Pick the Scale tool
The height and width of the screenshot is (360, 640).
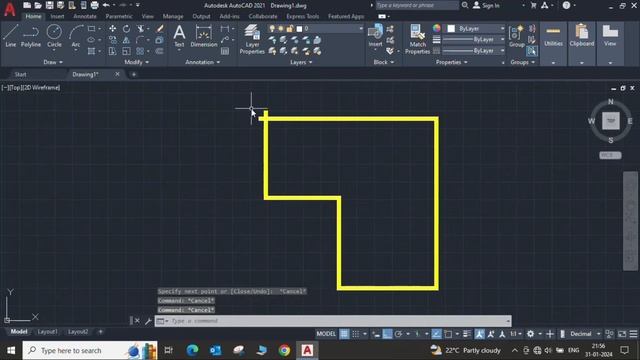[127, 51]
